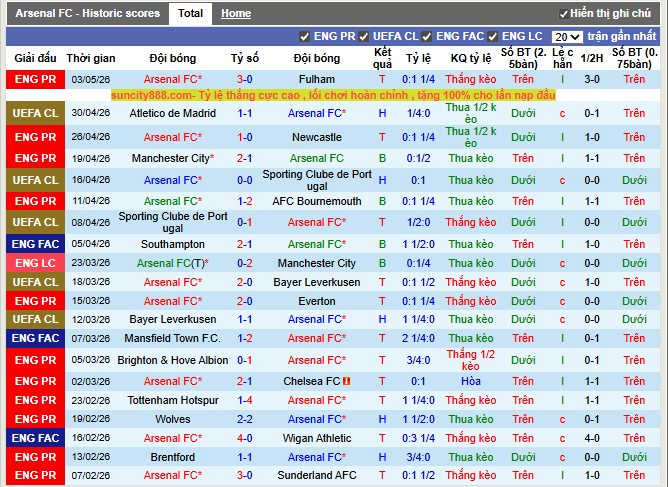
Task: Click the 'Lẻ chẵn' column header
Action: [x=562, y=58]
